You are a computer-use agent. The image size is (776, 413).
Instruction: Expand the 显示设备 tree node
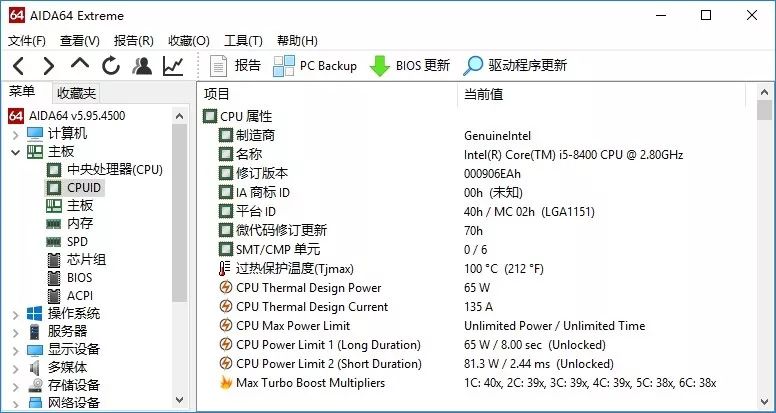16,350
